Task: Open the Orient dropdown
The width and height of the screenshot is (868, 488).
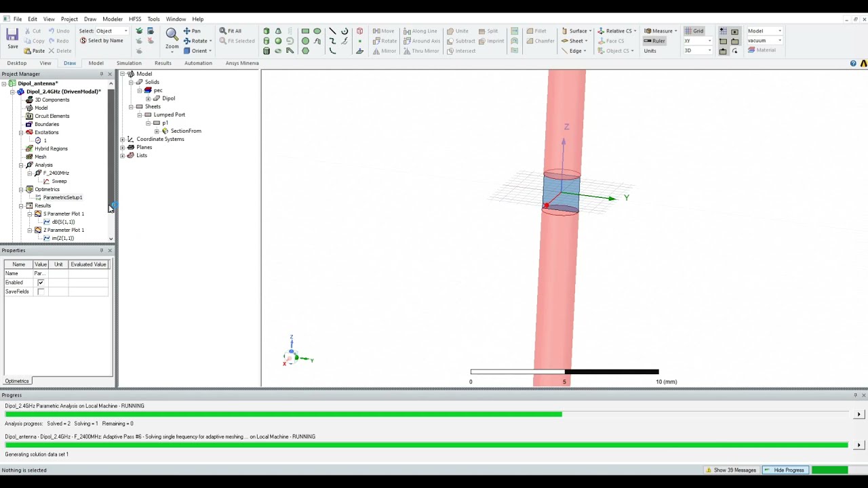Action: click(x=198, y=51)
